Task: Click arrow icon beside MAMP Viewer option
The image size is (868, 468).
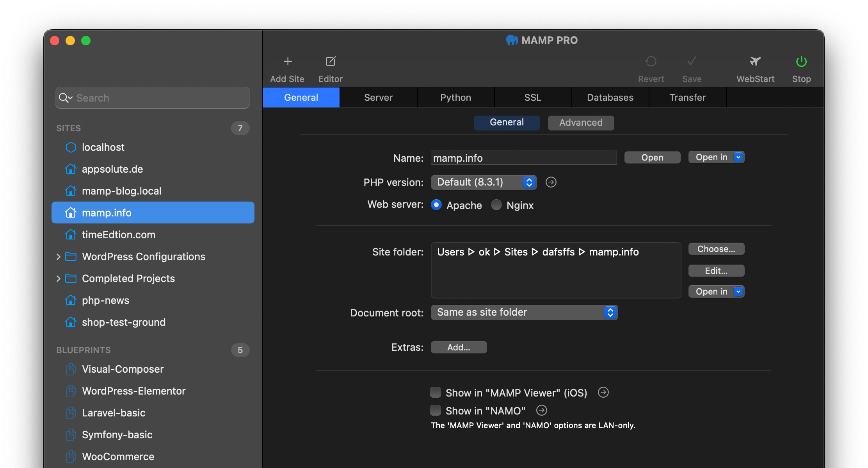Action: 603,392
